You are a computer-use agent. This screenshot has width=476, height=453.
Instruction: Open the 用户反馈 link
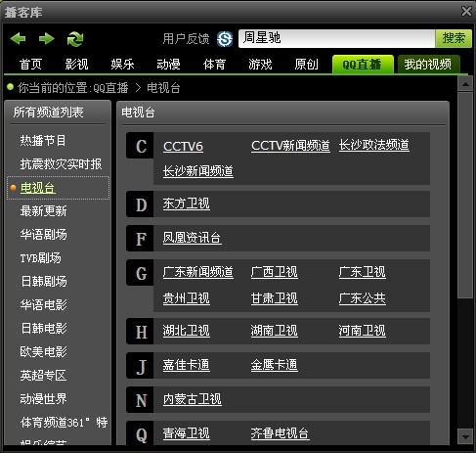click(186, 39)
